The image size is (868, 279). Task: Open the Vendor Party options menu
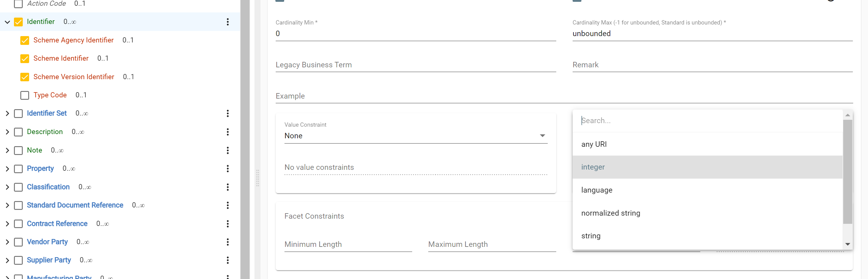pyautogui.click(x=228, y=242)
